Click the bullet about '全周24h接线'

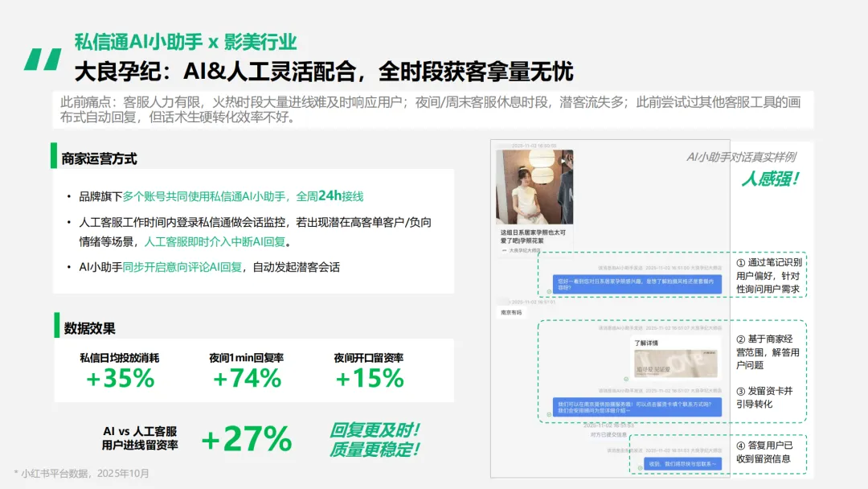[221, 196]
